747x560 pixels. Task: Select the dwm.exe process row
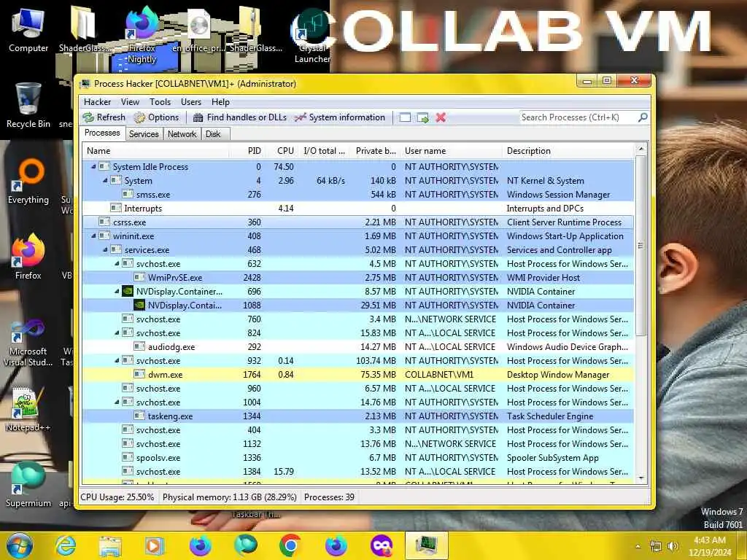click(357, 374)
